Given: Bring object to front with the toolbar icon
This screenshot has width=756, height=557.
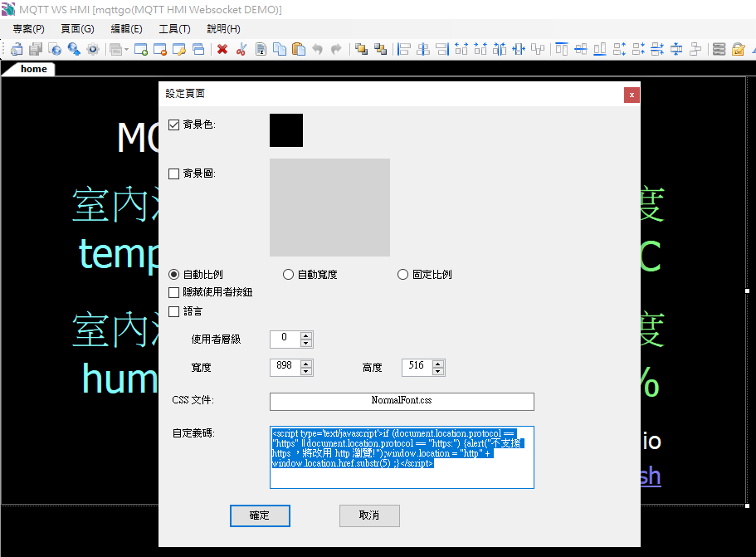Looking at the screenshot, I should (x=361, y=49).
